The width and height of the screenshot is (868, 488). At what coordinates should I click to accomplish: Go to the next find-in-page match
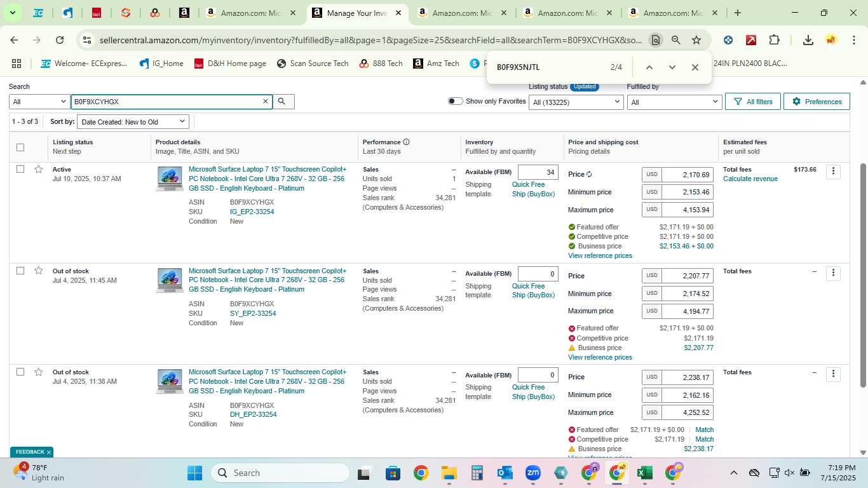[x=672, y=67]
